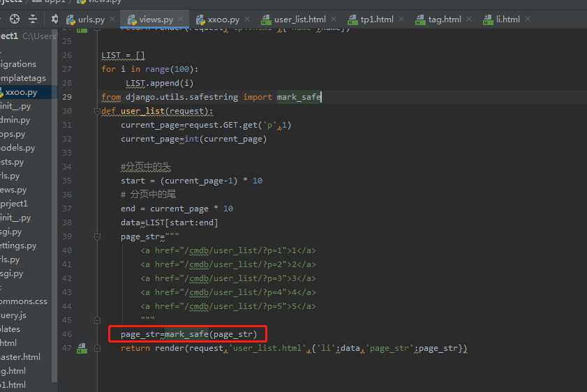
Task: Open the xxoo.py editor tab
Action: pyautogui.click(x=223, y=19)
